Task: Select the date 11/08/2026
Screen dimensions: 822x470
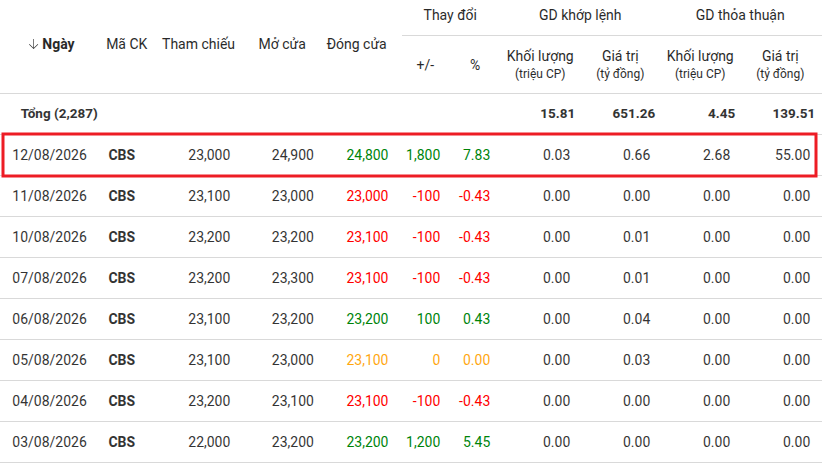Action: 50,196
